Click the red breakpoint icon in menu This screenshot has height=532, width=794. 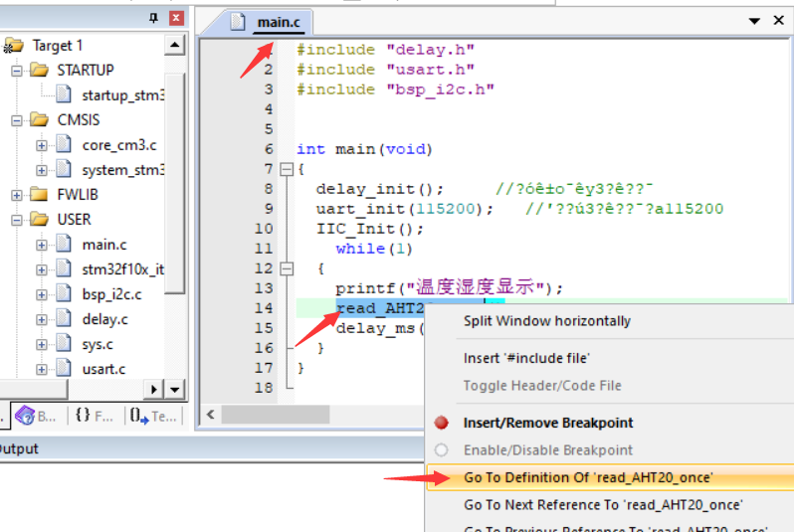(441, 423)
